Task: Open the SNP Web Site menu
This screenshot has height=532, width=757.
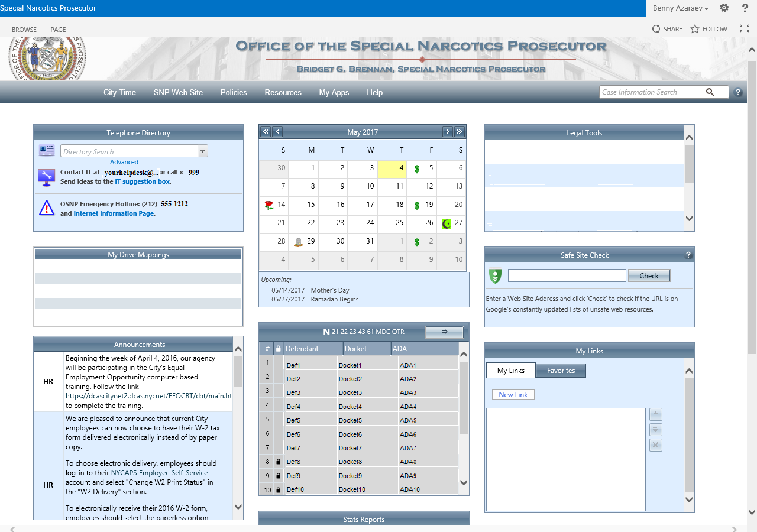Action: pos(178,92)
